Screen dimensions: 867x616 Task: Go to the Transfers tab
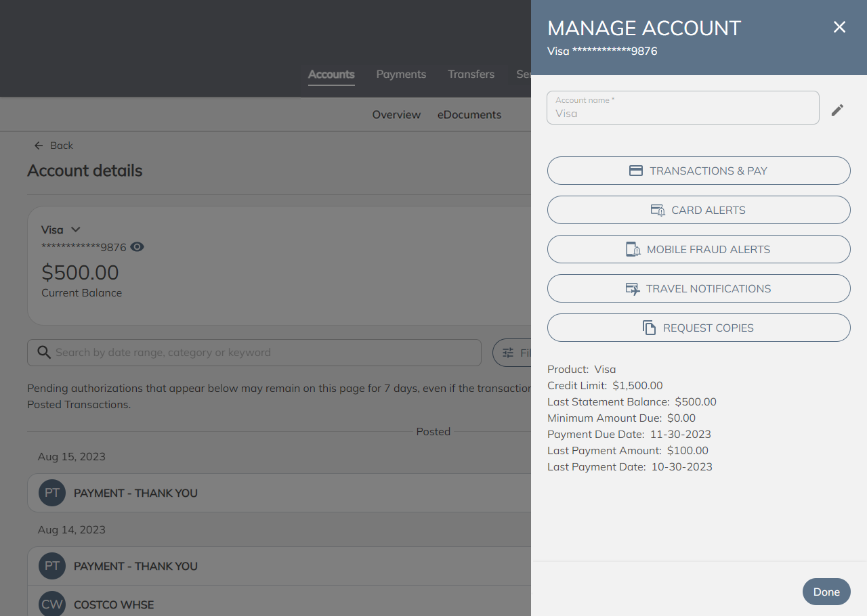pos(471,74)
